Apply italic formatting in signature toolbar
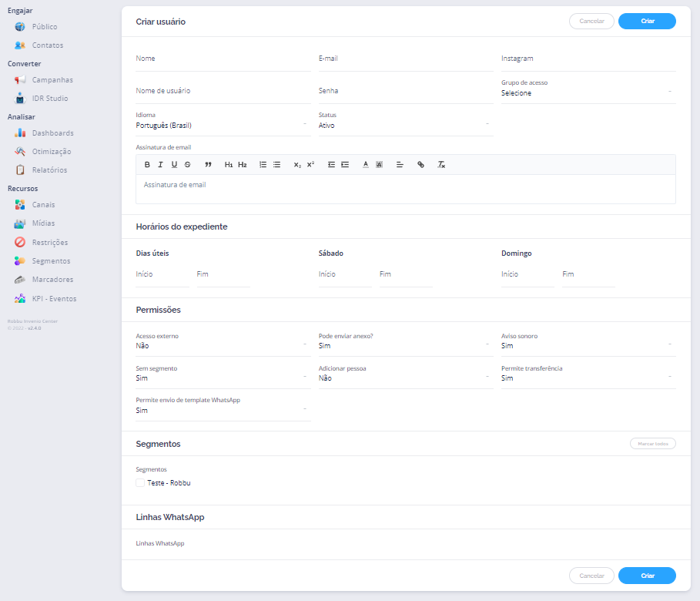700x601 pixels. tap(160, 165)
